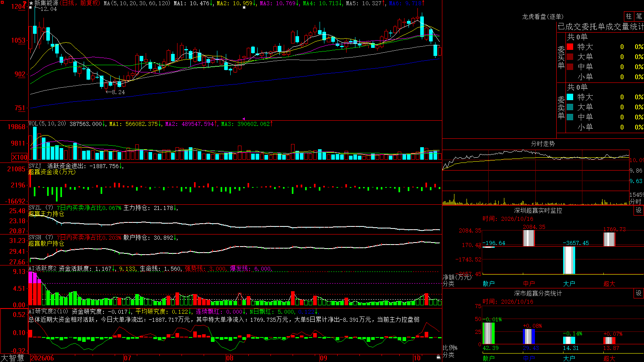Click the MA(5,10,20,30,60,120) parameters
The width and height of the screenshot is (644, 362).
point(137,3)
